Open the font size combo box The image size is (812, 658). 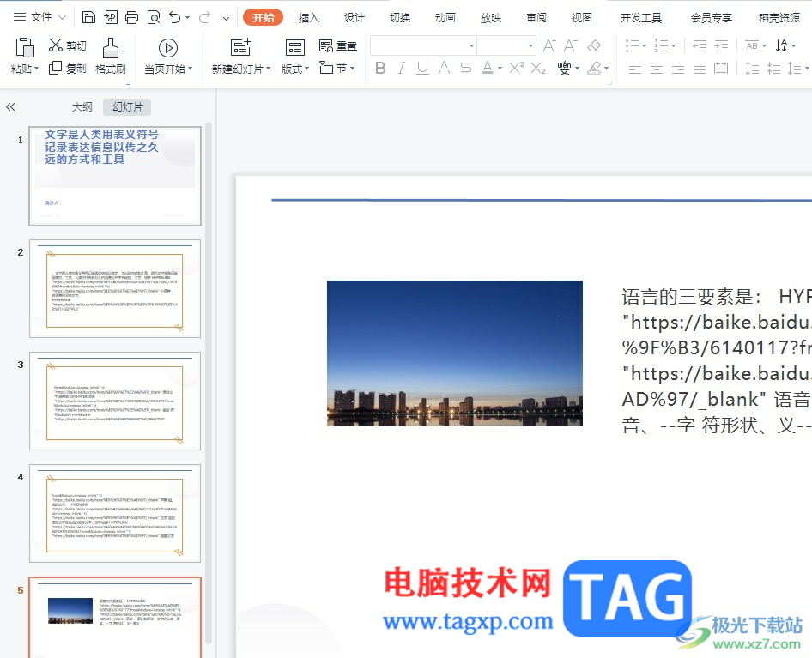[x=506, y=45]
